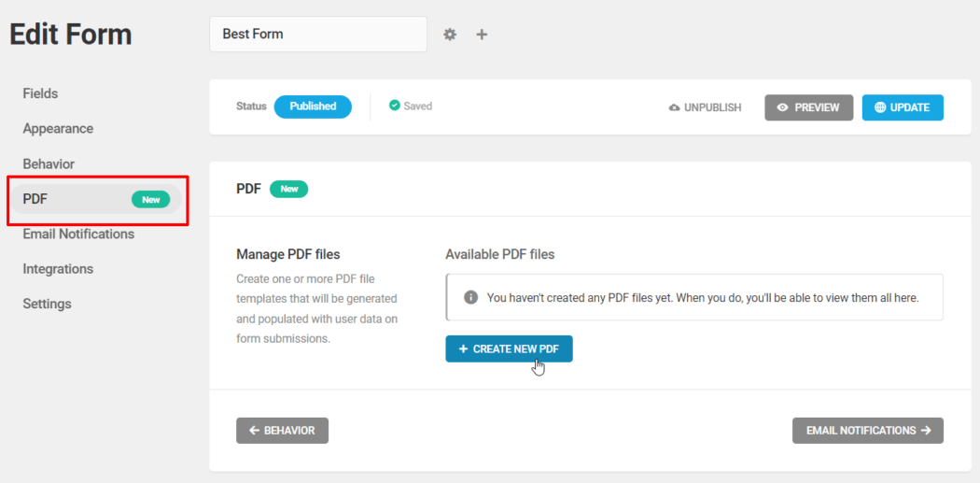Click the New badge in PDF header
The width and height of the screenshot is (980, 483).
(288, 189)
